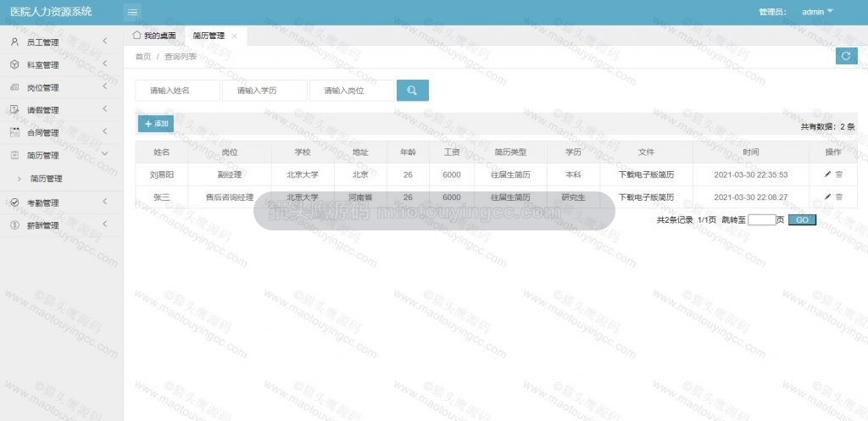Screen dimensions: 868x421
Task: Close the 简历管理 tab
Action: coord(234,36)
